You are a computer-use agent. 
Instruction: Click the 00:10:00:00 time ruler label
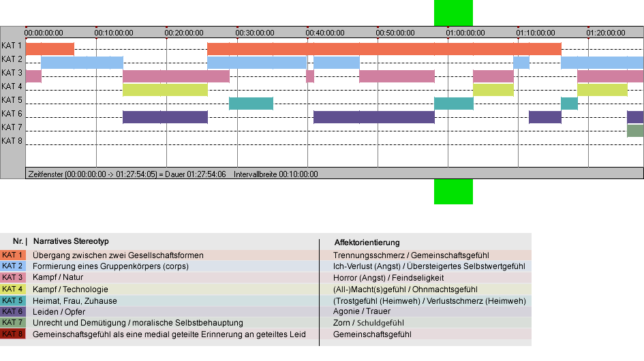(x=114, y=33)
